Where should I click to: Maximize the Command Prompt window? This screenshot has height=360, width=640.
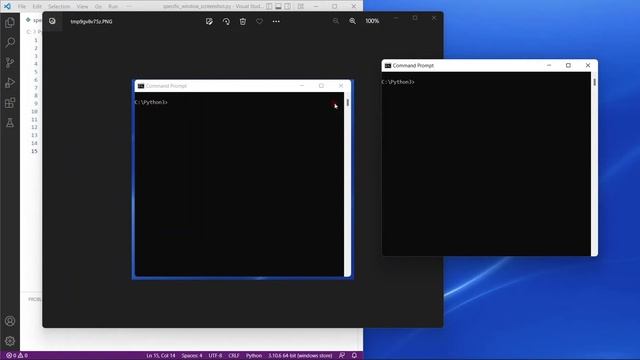(568, 65)
